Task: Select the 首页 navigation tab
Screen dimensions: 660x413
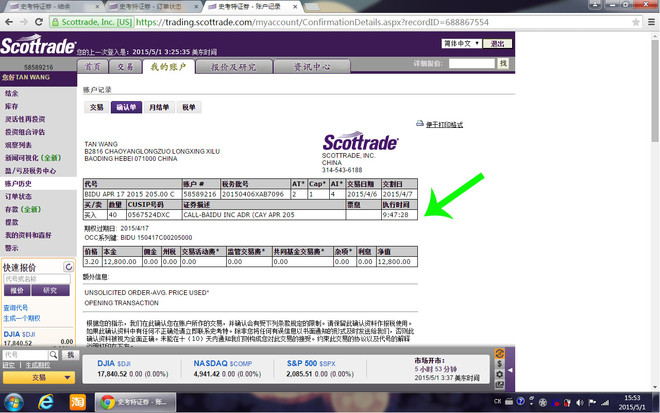Action: pos(93,67)
